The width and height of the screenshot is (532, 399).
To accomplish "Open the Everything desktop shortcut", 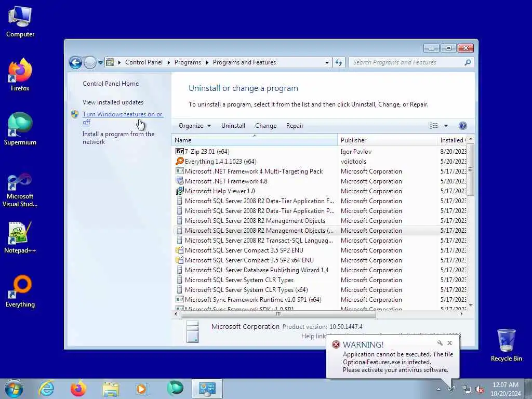I will (x=20, y=291).
